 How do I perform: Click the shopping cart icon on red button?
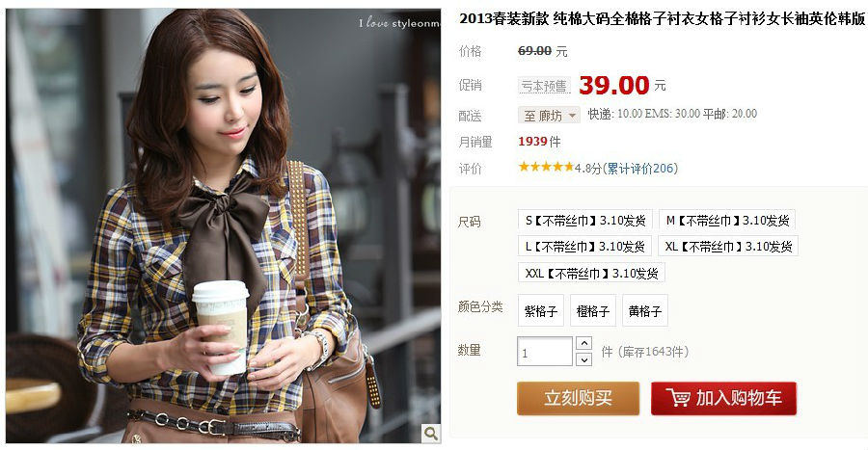[x=678, y=398]
